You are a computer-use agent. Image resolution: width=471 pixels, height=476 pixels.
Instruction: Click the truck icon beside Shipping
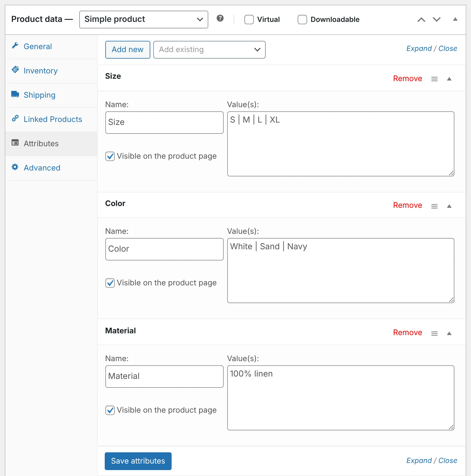15,94
